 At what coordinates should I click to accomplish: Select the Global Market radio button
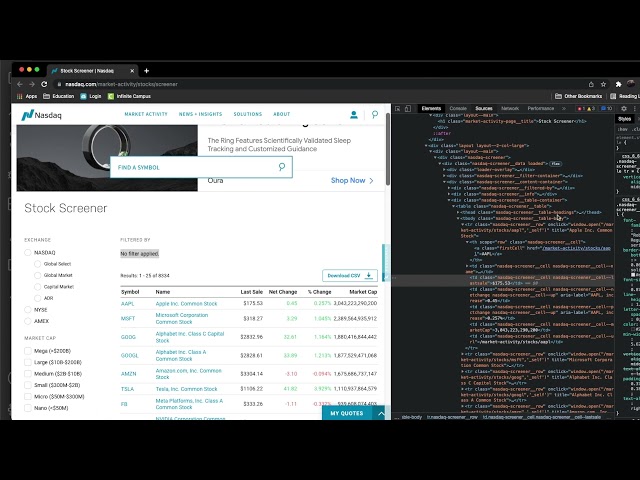(x=38, y=276)
